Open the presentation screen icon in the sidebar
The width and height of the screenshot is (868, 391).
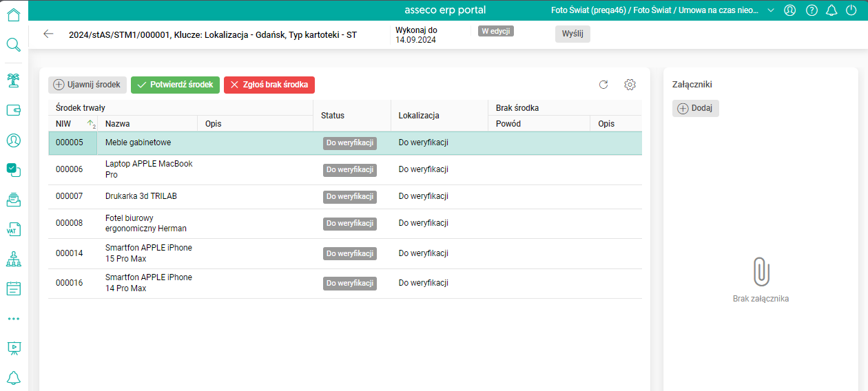click(13, 348)
